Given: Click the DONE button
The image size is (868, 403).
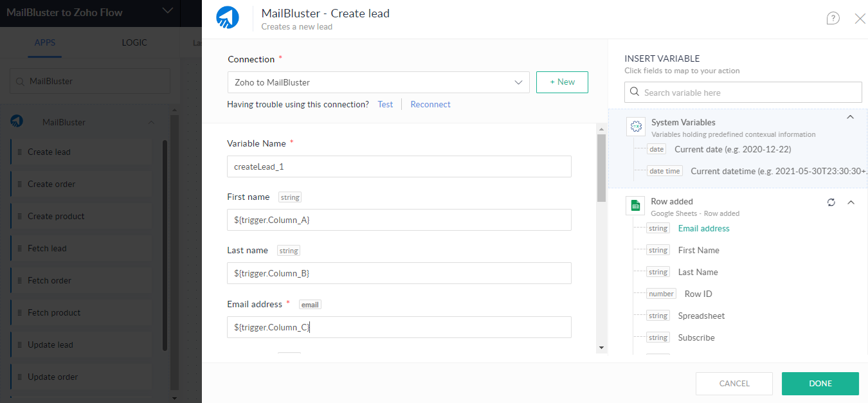Looking at the screenshot, I should (x=820, y=384).
